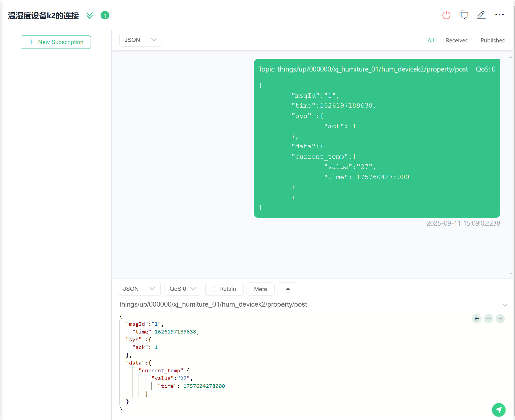Viewport: 515px width, 420px height.
Task: Click the pencil edit connection icon
Action: coord(481,15)
